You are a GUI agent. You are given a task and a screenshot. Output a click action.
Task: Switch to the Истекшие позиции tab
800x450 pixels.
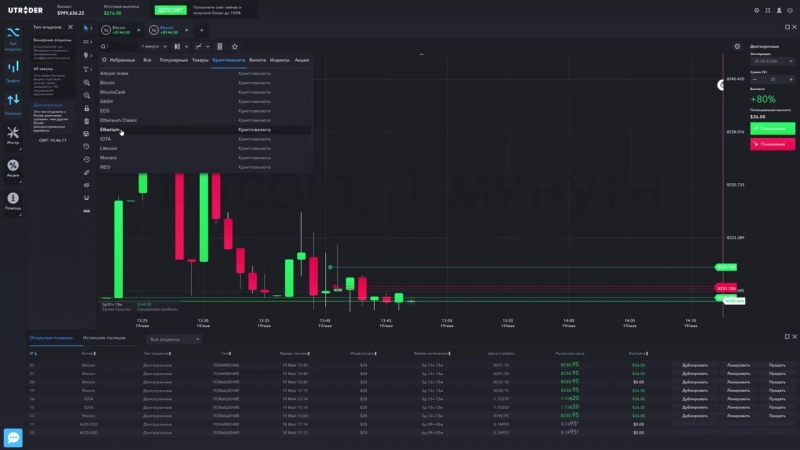coord(104,338)
